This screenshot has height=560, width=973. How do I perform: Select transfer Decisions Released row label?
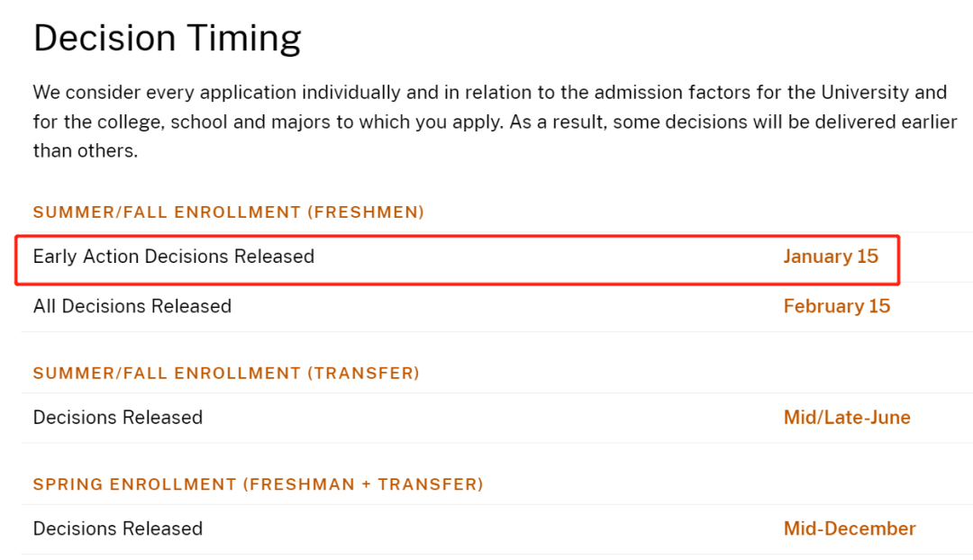coord(118,418)
